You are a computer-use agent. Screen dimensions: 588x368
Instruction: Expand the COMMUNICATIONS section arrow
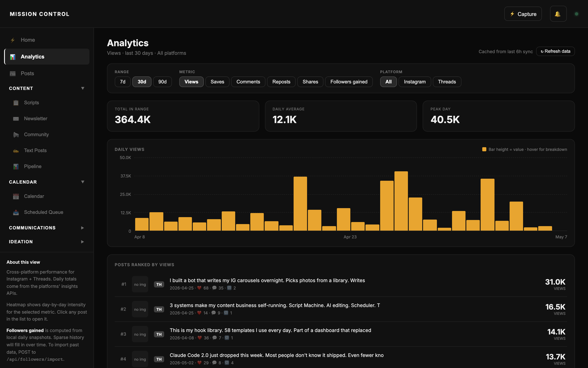pyautogui.click(x=83, y=228)
